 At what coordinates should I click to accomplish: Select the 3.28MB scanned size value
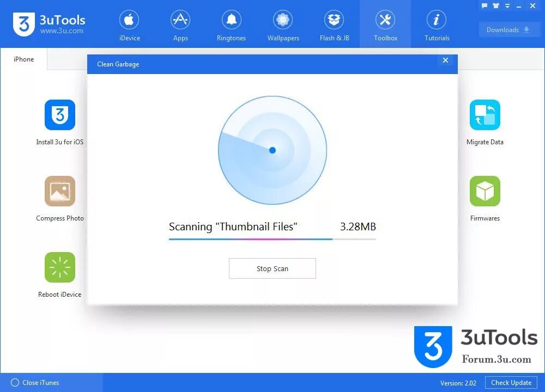pyautogui.click(x=358, y=226)
